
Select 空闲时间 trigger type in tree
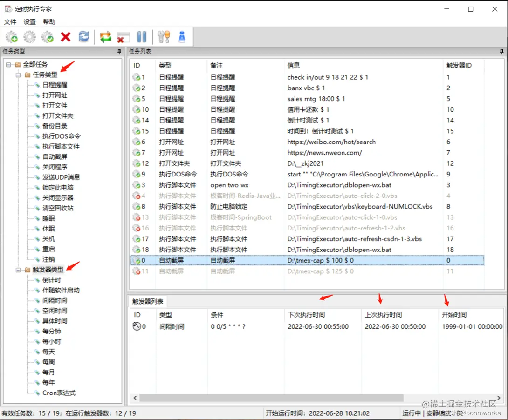point(55,311)
